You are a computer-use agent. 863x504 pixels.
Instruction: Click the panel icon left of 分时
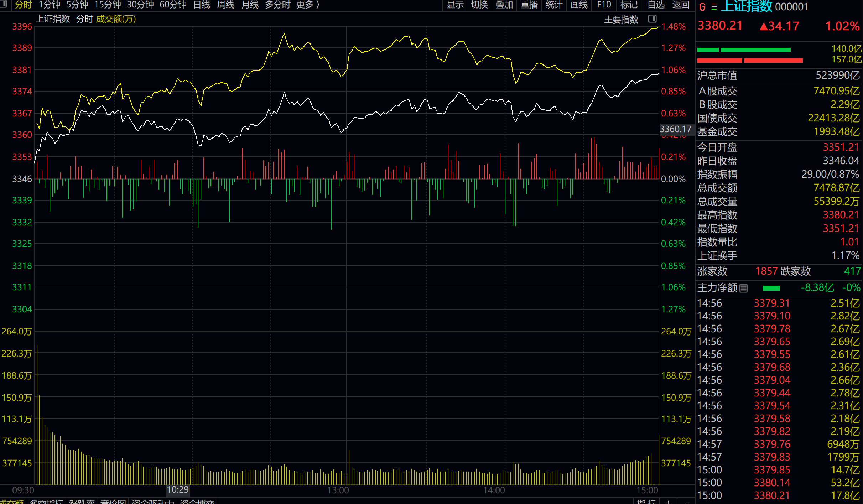4,4
